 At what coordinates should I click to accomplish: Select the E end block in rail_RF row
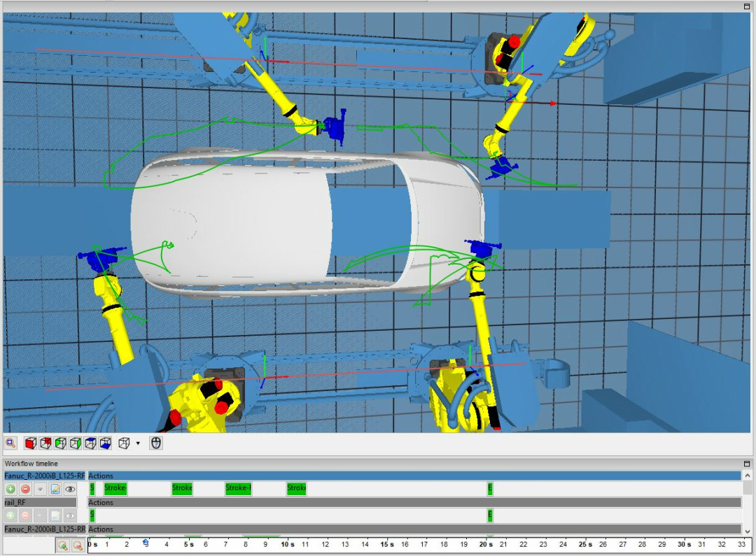pyautogui.click(x=490, y=515)
